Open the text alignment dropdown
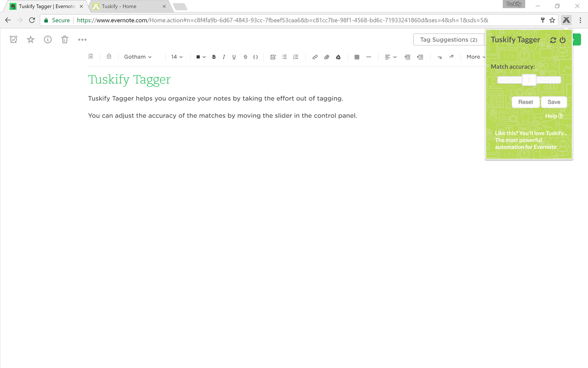The width and height of the screenshot is (588, 368). click(x=390, y=57)
